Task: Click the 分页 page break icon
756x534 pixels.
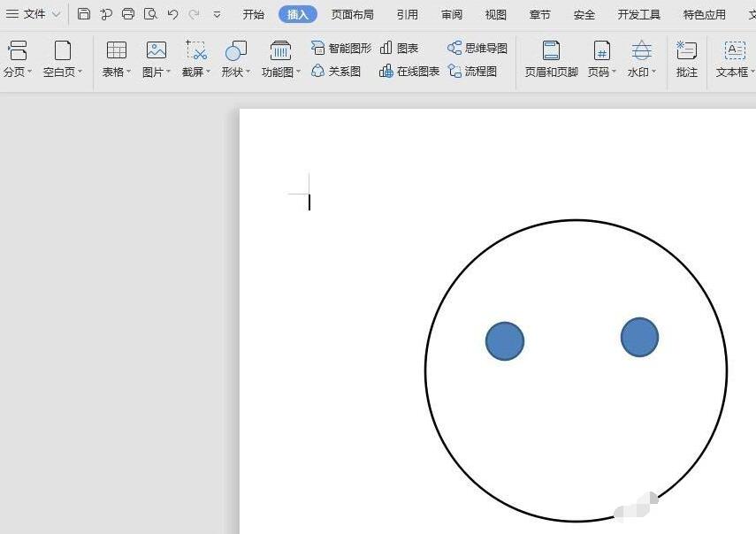Action: pos(18,50)
